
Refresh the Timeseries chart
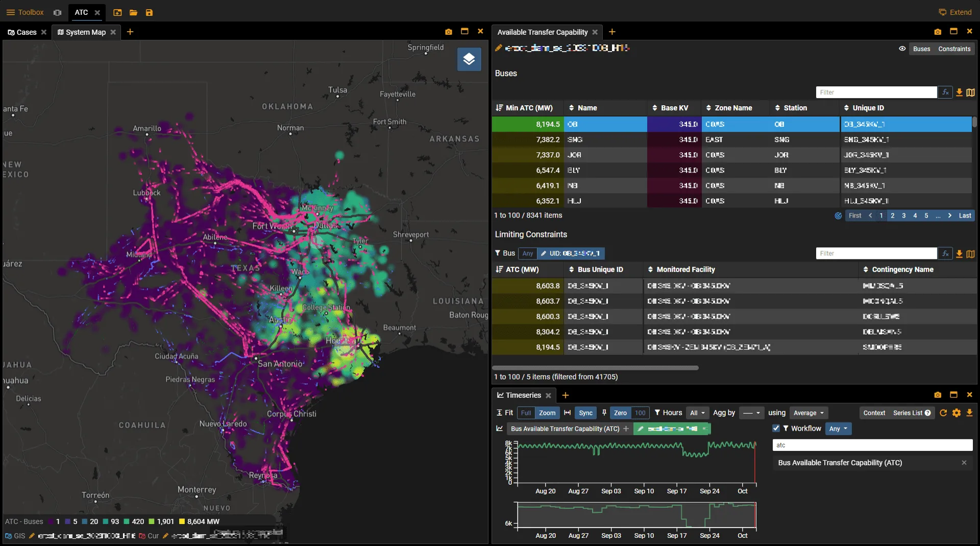pos(943,413)
